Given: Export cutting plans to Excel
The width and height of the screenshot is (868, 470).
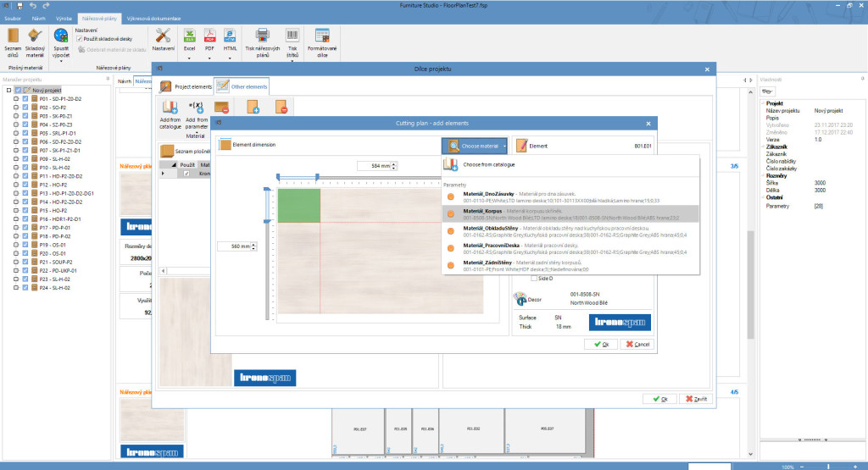Looking at the screenshot, I should tap(189, 40).
